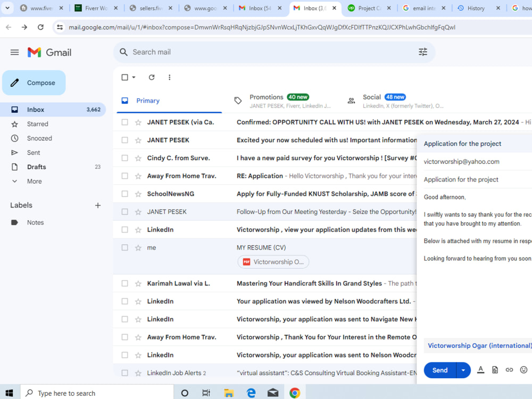532x399 pixels.
Task: Click the browser Back arrow
Action: pos(9,27)
